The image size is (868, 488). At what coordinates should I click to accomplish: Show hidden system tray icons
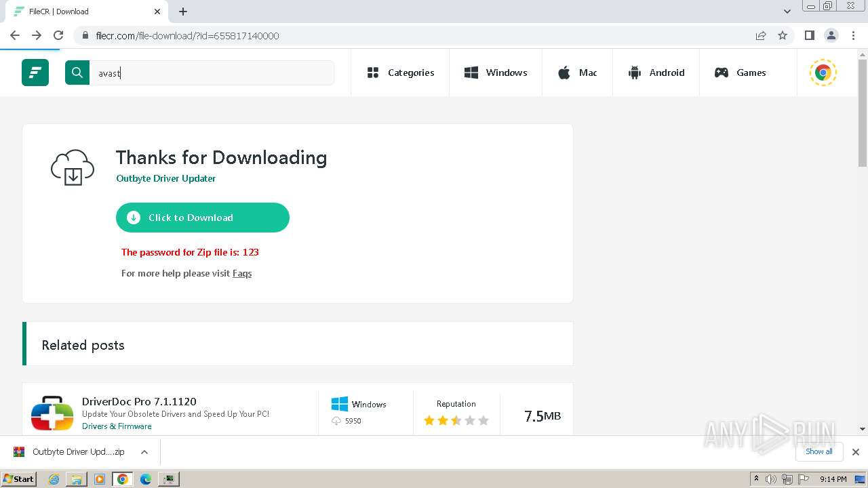pyautogui.click(x=756, y=479)
